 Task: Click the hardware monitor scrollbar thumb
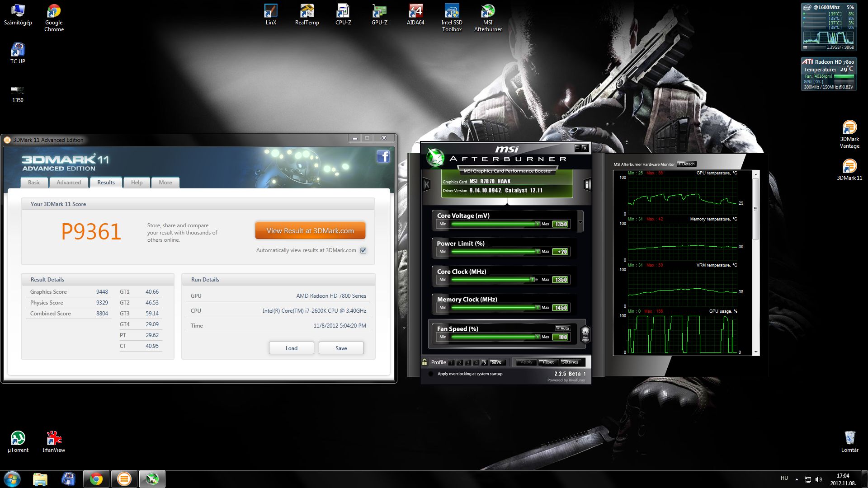(755, 209)
